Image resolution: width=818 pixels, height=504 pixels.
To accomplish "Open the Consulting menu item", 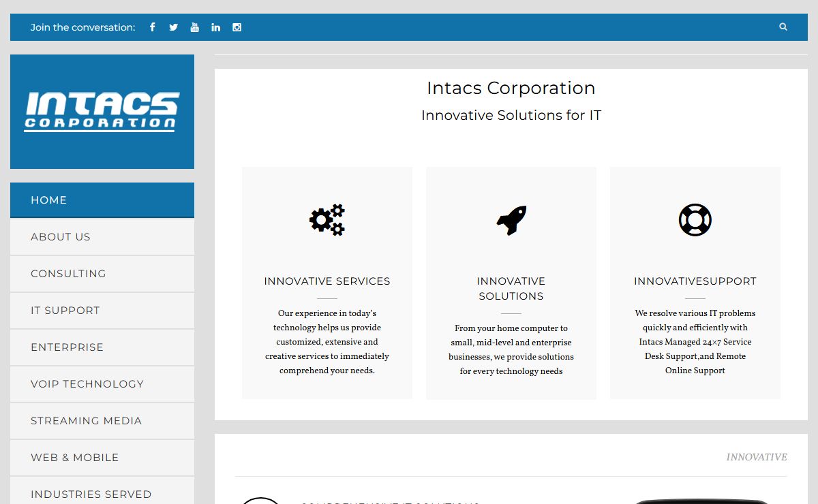I will (102, 274).
